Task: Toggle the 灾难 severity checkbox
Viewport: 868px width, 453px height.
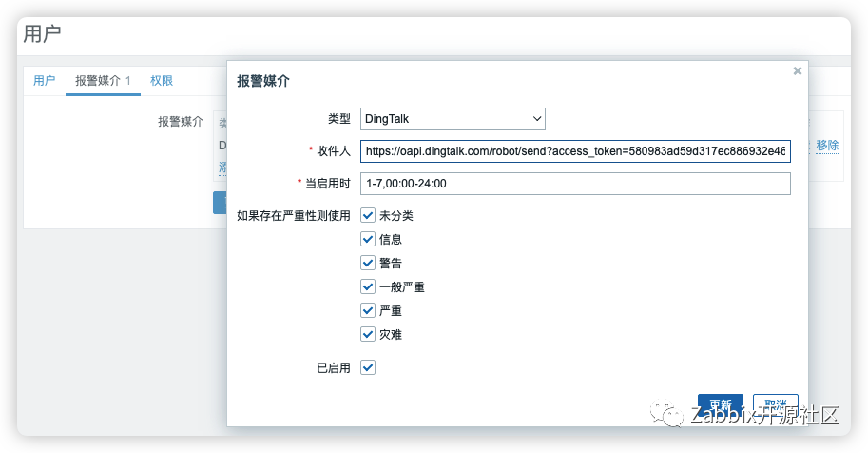Action: (x=368, y=334)
